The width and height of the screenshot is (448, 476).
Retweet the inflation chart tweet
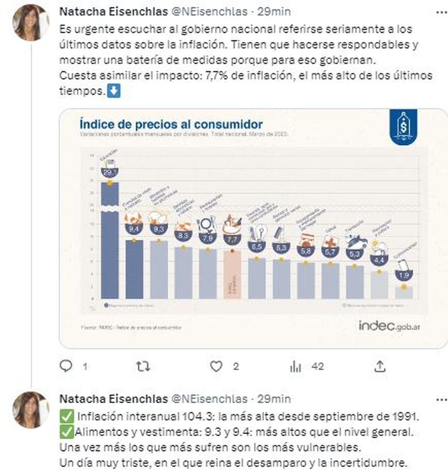pos(143,367)
